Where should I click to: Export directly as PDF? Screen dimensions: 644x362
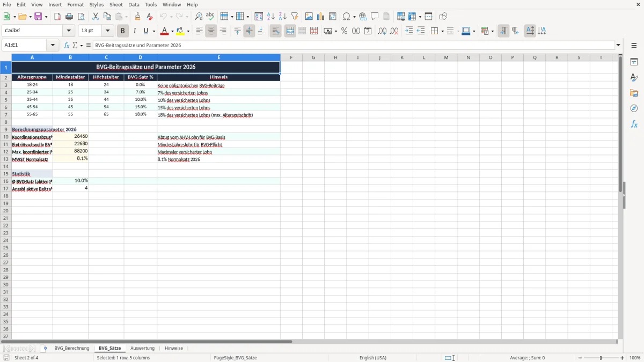pyautogui.click(x=57, y=17)
